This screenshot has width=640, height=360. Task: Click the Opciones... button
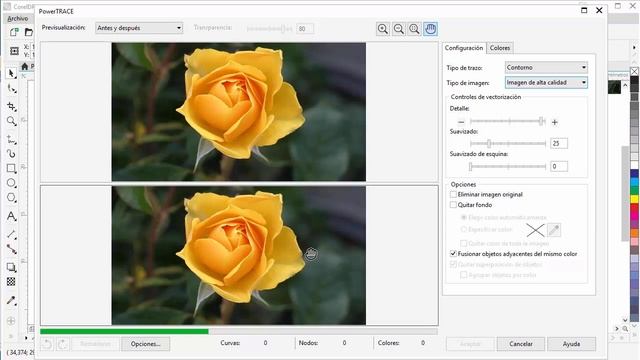[x=145, y=344]
